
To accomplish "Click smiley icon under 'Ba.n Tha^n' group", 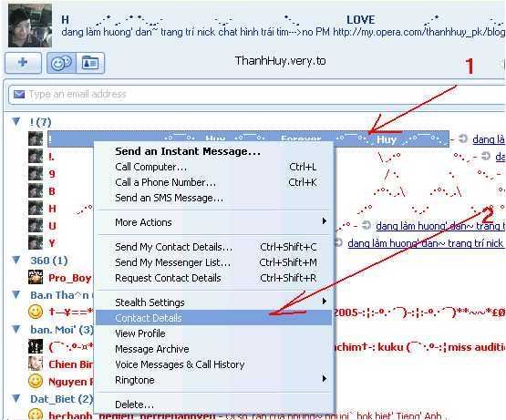I will click(36, 312).
